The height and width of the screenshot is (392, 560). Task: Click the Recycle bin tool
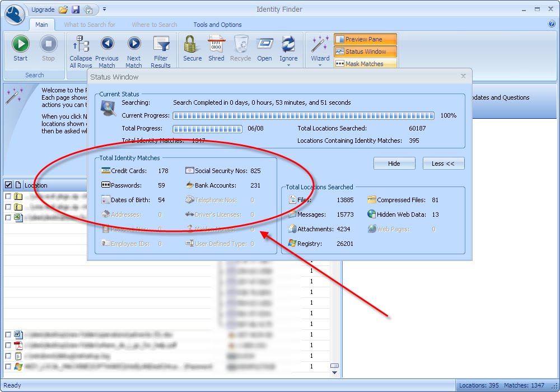[240, 48]
